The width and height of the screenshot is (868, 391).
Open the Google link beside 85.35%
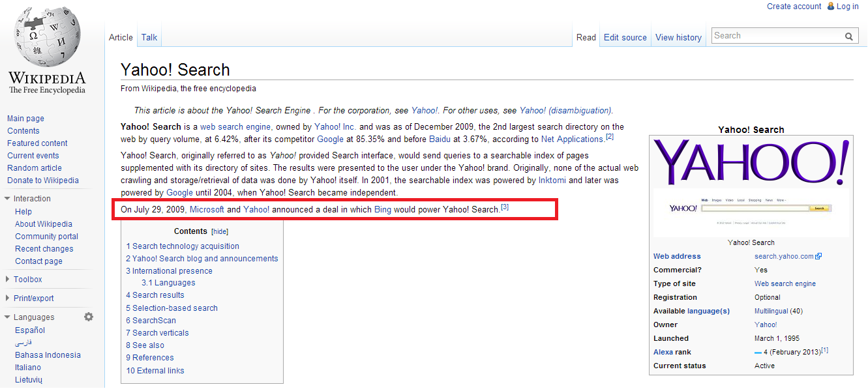pyautogui.click(x=330, y=139)
